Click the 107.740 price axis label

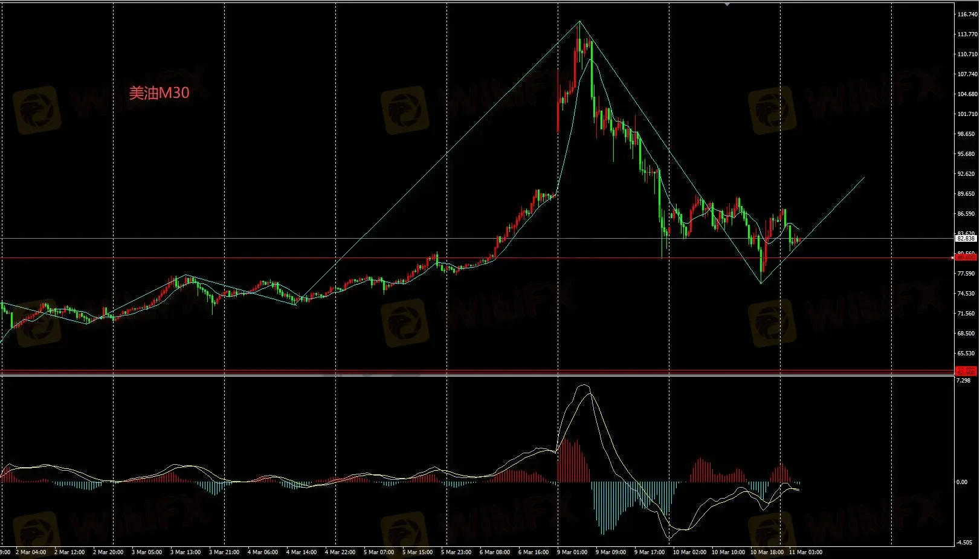967,74
